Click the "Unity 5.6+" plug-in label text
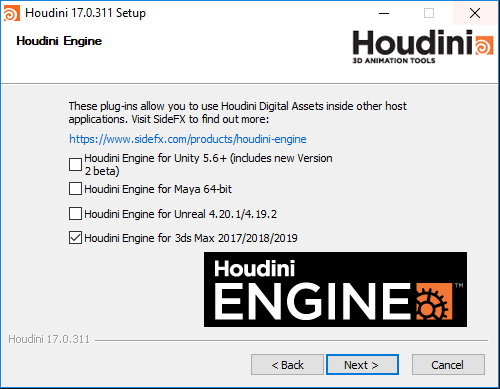The width and height of the screenshot is (500, 389). (201, 158)
